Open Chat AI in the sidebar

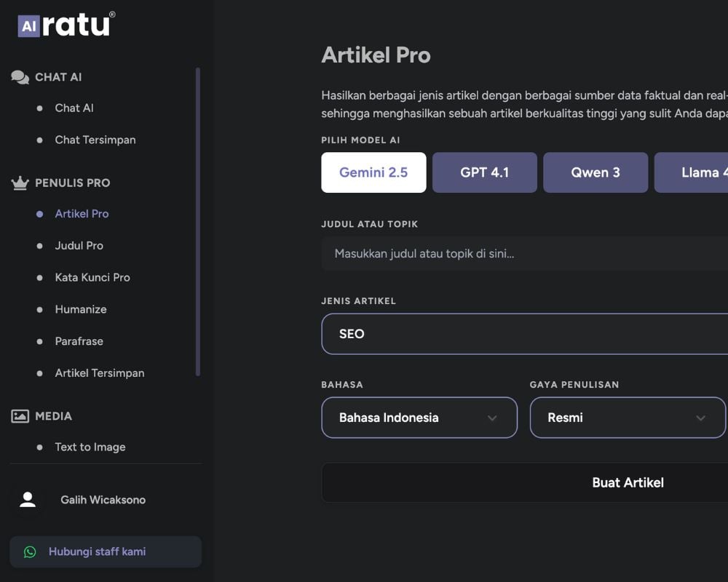74,108
